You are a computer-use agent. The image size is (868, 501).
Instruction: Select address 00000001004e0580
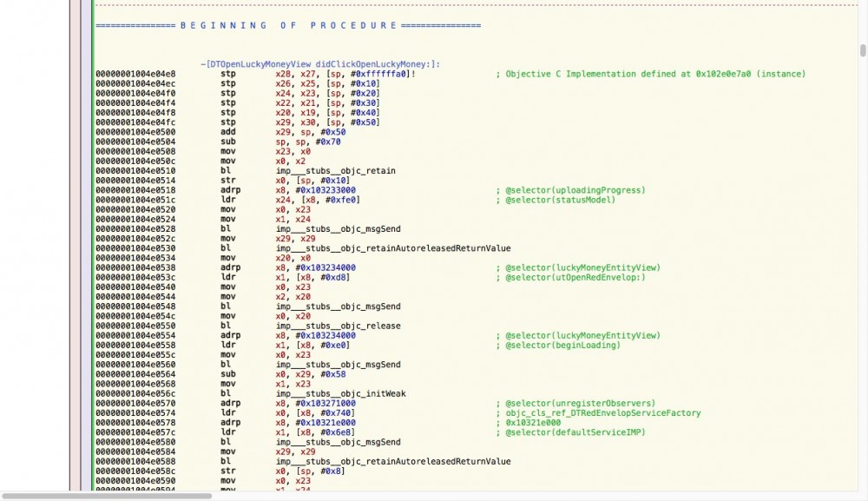pyautogui.click(x=135, y=442)
